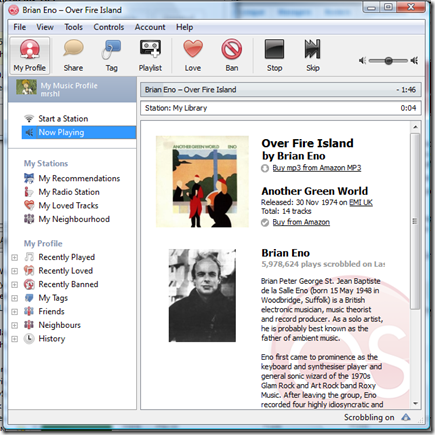435x435 pixels.
Task: Open the EMI UK label link
Action: 361,202
